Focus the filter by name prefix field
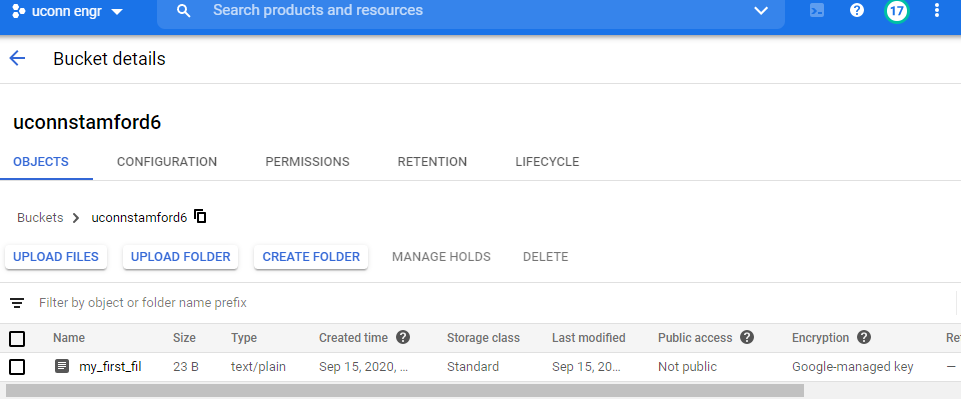Viewport: 961px width, 403px height. pos(490,303)
